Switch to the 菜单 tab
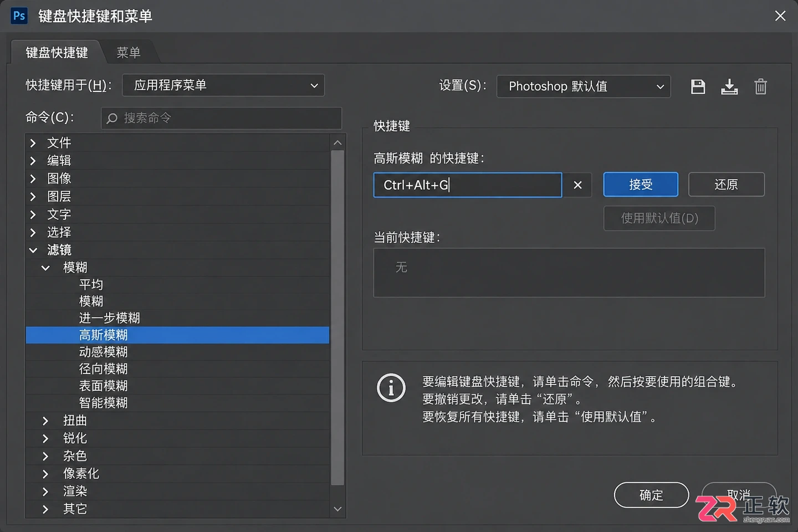The height and width of the screenshot is (532, 798). (129, 53)
